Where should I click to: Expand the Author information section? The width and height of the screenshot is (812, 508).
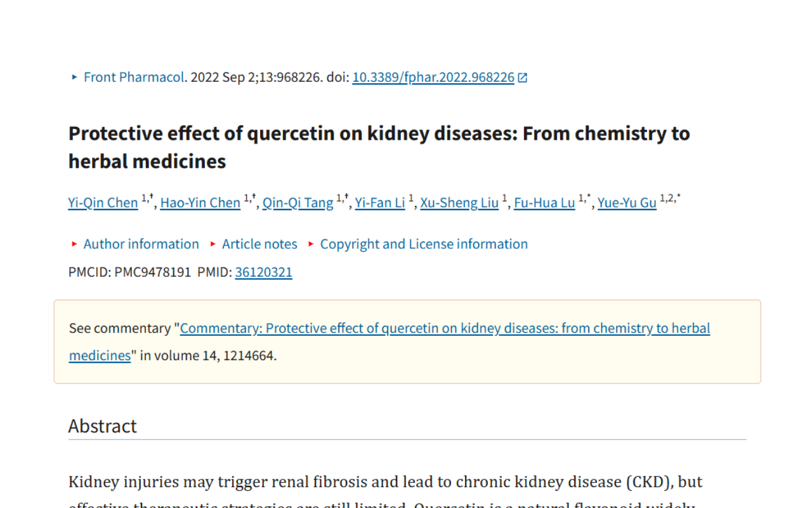click(x=141, y=244)
